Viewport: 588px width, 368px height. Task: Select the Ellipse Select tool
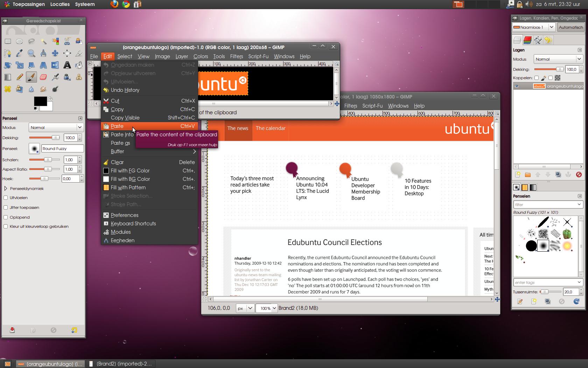20,41
